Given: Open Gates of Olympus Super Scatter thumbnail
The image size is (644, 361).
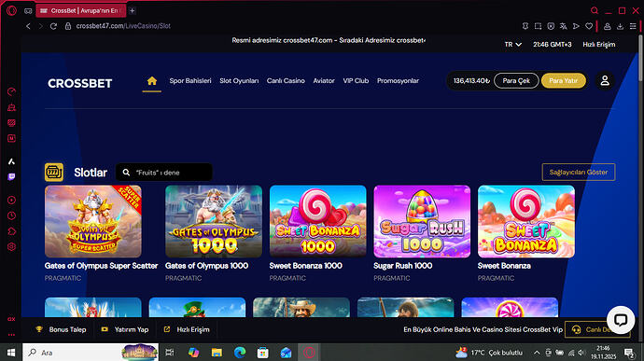Looking at the screenshot, I should 92,221.
